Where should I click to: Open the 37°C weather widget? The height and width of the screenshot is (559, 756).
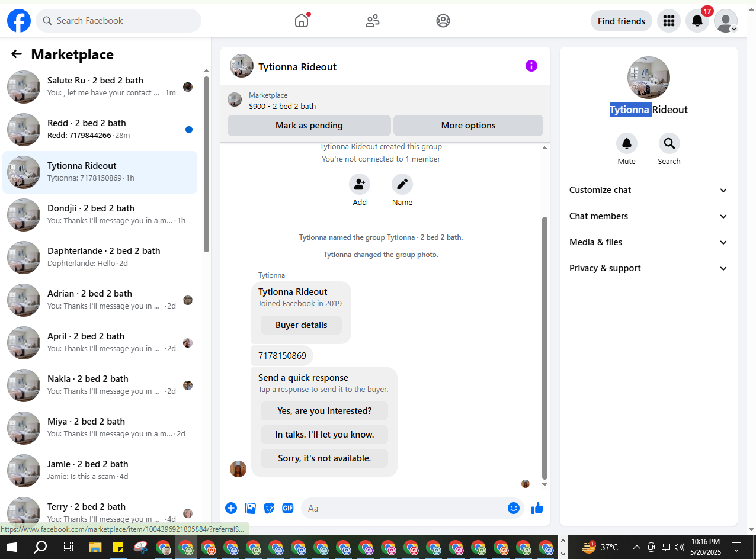600,547
